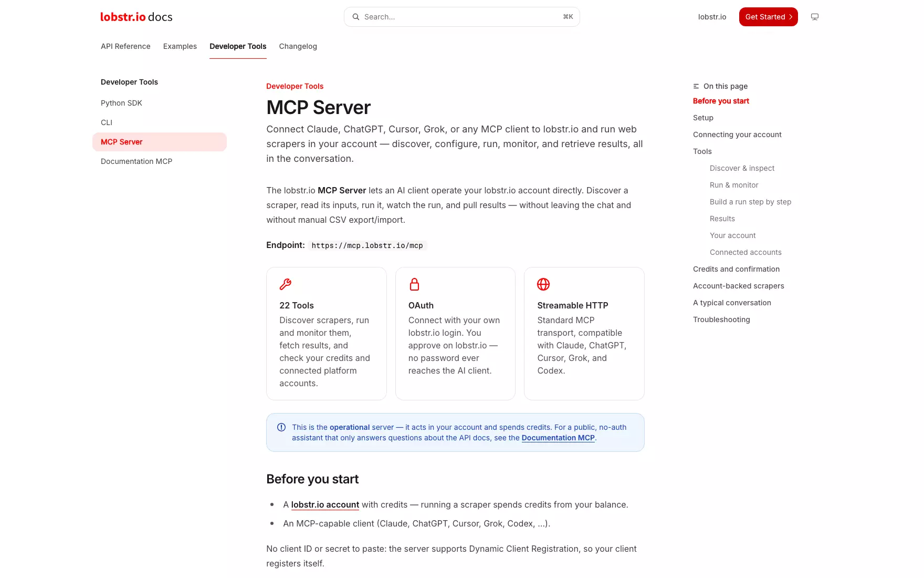Jump to Credits and confirmation section

click(x=736, y=269)
